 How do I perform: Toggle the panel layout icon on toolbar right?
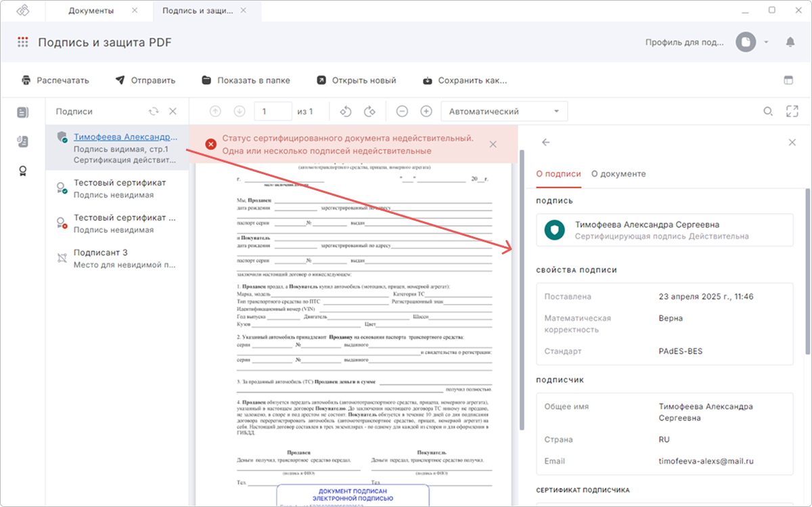(788, 80)
